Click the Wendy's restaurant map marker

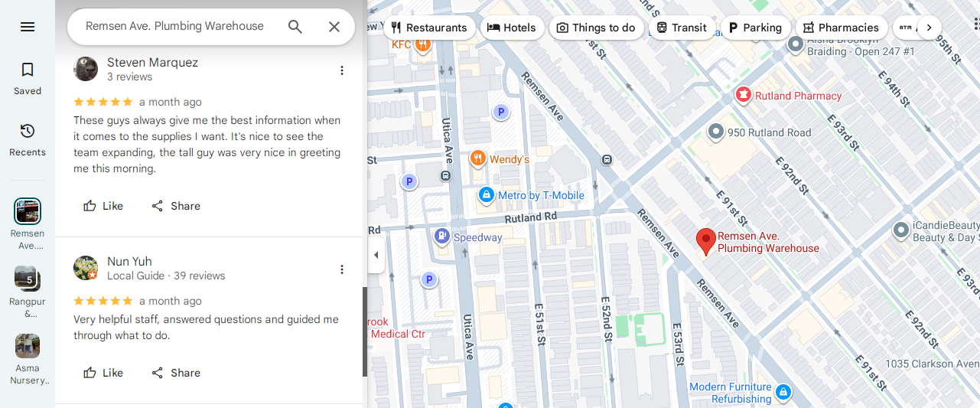click(478, 158)
